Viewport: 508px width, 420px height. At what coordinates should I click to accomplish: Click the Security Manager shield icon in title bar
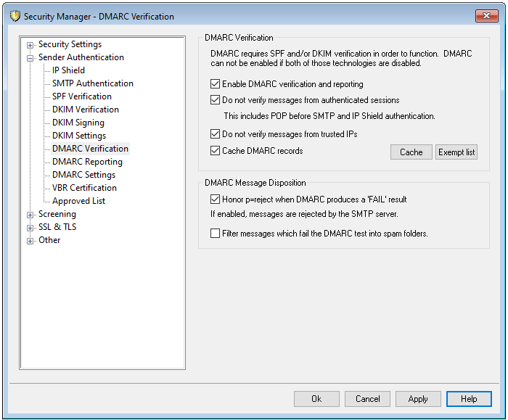point(15,16)
